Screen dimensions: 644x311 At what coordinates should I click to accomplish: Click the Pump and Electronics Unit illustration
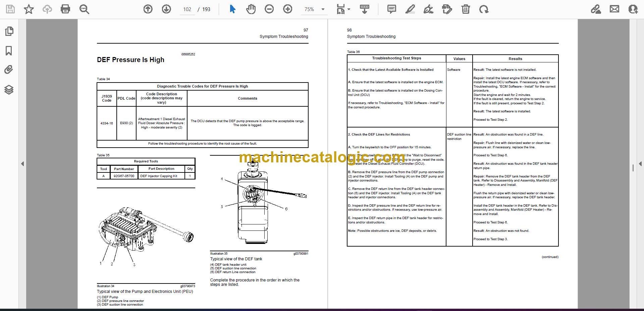coord(146,236)
